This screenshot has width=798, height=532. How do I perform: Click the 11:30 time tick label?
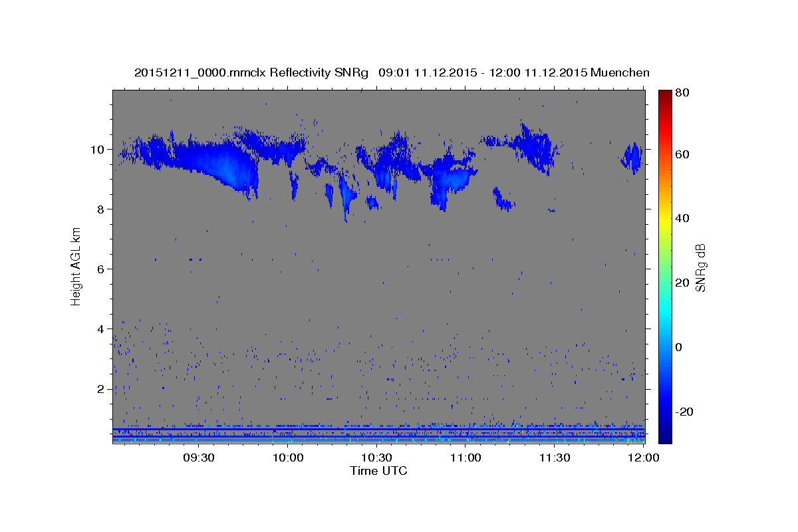(x=555, y=458)
